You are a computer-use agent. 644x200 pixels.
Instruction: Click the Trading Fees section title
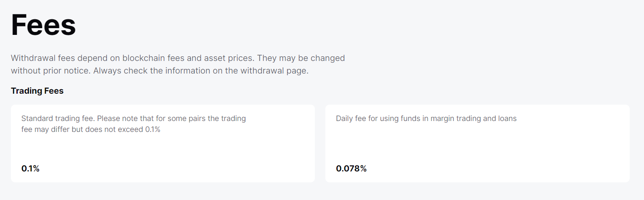point(37,91)
